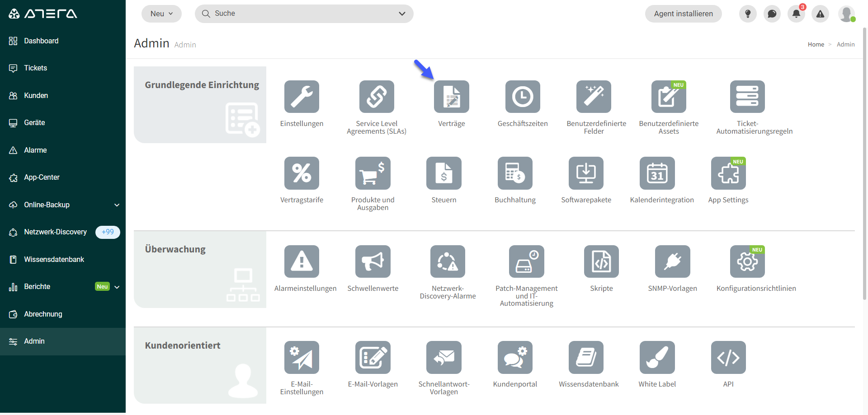Viewport: 868px width, 415px height.
Task: Click the lightbulb tips icon
Action: [748, 14]
